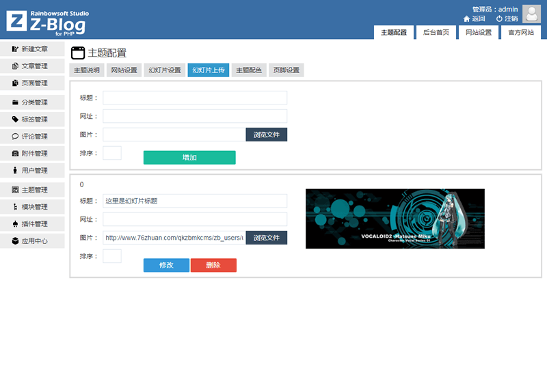Click the plugin management icon

click(15, 224)
